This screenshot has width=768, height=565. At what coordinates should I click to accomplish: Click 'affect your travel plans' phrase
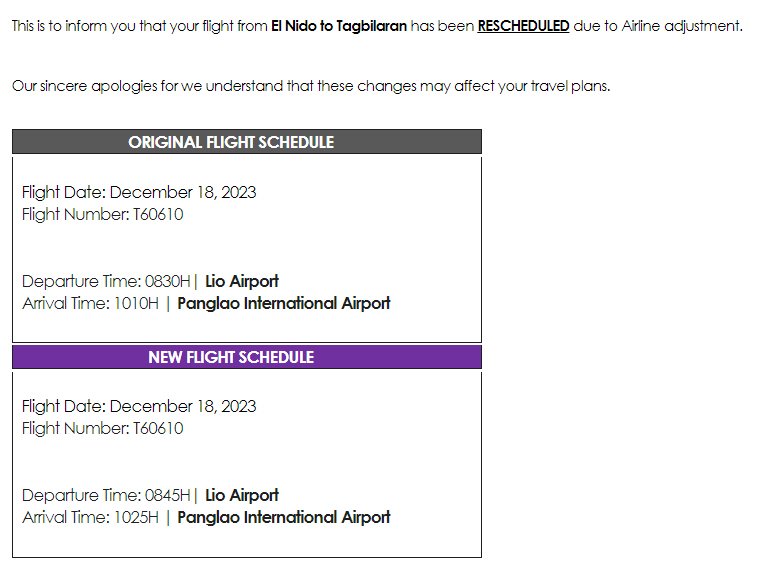click(532, 86)
